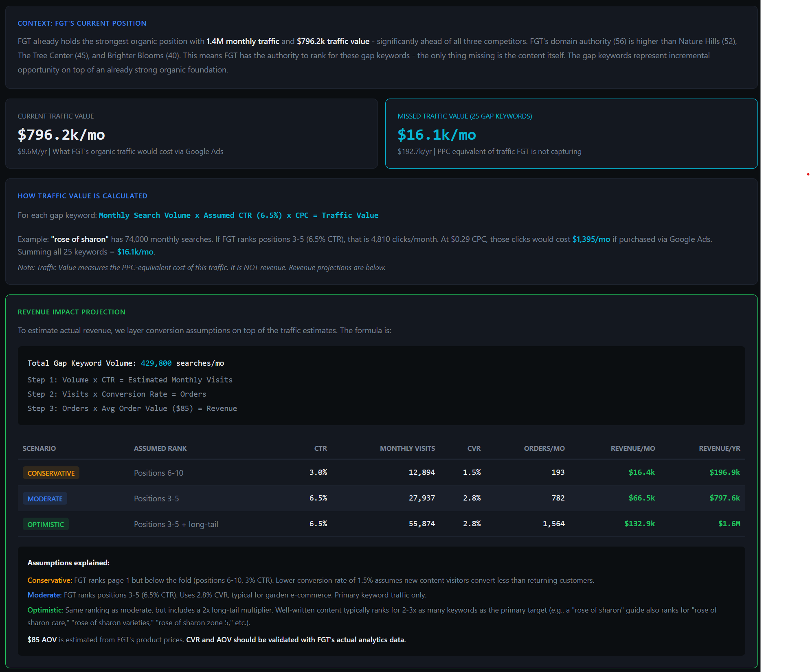Viewport: 810px width, 672px height.
Task: Click the "1,564" orders per month value
Action: (x=554, y=523)
